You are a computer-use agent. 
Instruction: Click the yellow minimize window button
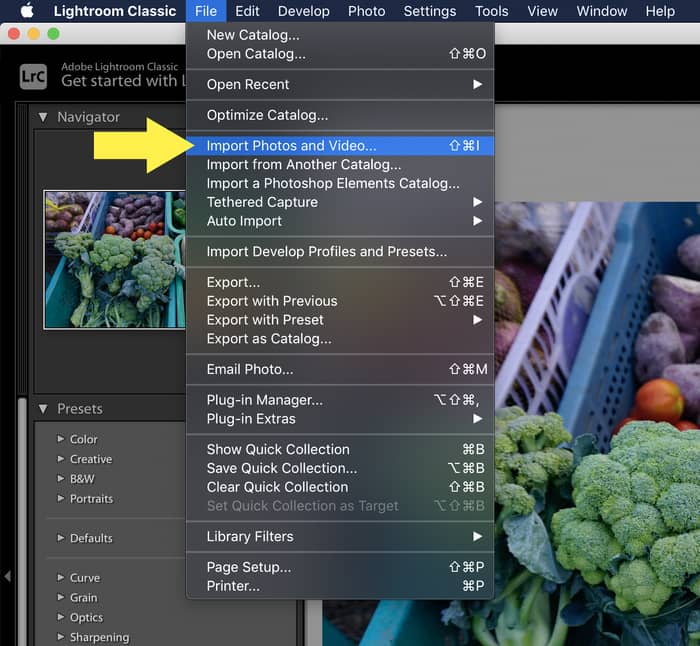(33, 34)
